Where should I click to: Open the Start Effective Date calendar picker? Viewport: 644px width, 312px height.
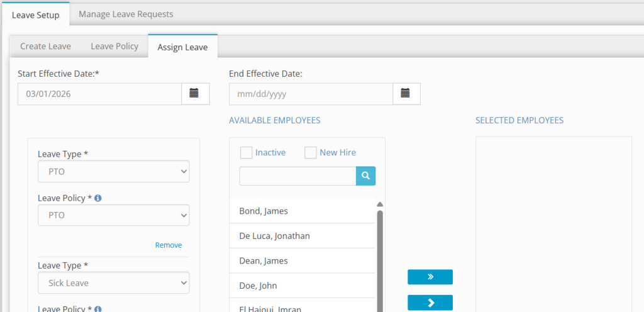[194, 93]
